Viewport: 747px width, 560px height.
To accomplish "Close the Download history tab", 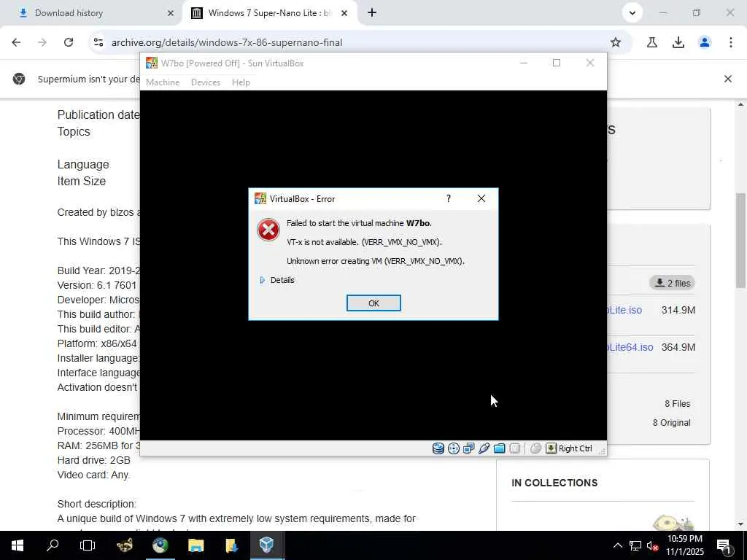I will pos(171,13).
